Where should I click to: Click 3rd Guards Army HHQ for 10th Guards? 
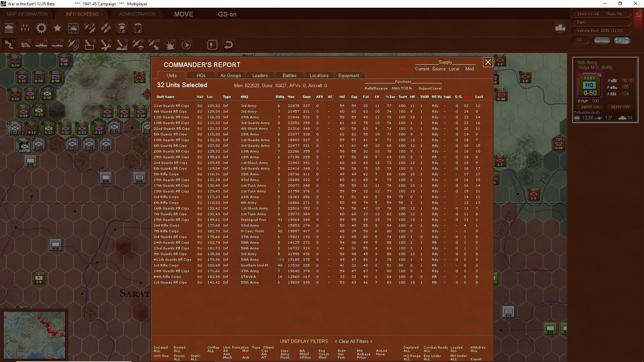[x=255, y=123]
